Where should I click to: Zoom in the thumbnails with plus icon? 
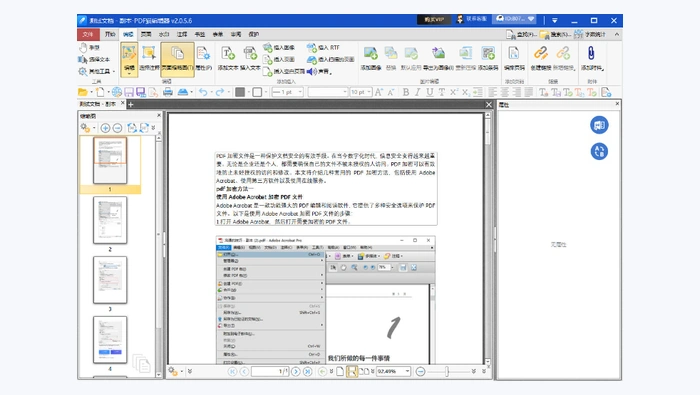pyautogui.click(x=105, y=128)
